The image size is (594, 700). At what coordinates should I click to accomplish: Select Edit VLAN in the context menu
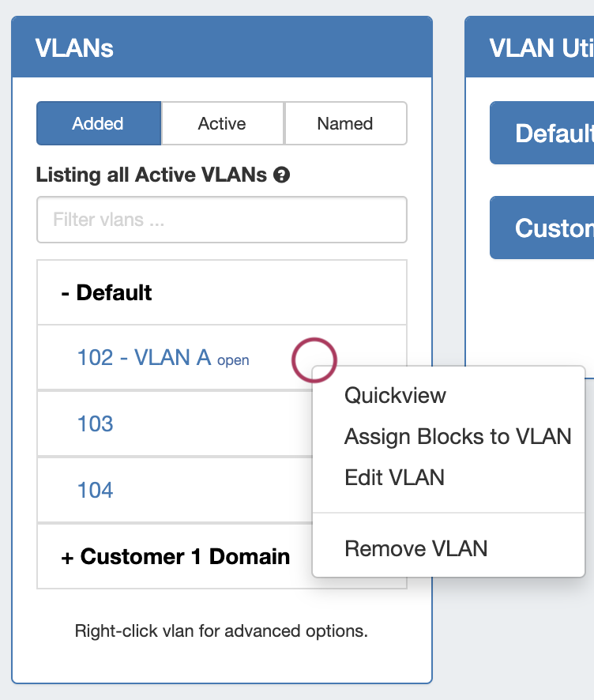[394, 477]
